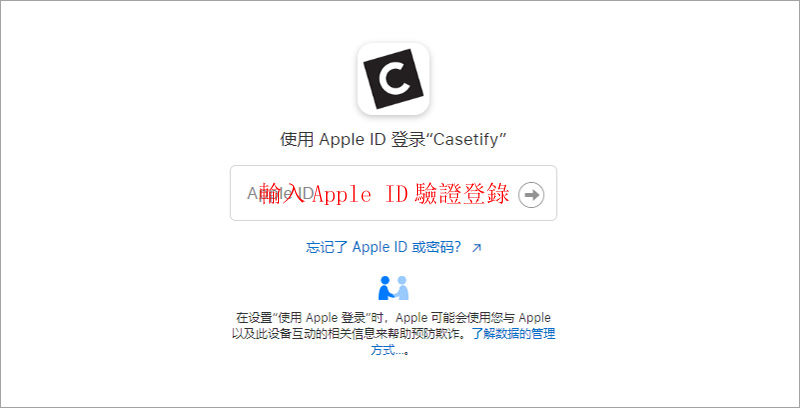Click the red 輸入 Apple ID 驗證登錄 annotation
The image size is (800, 408).
385,194
